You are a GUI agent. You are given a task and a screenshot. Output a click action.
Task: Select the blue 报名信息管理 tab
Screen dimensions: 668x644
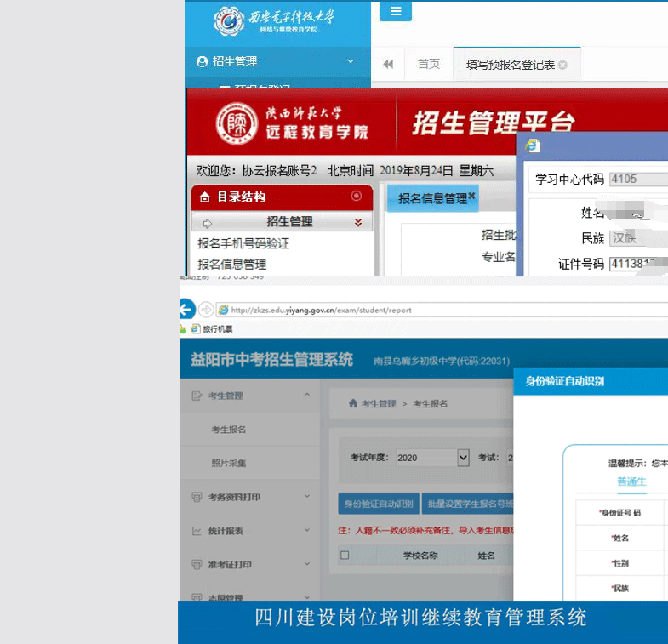(x=432, y=198)
